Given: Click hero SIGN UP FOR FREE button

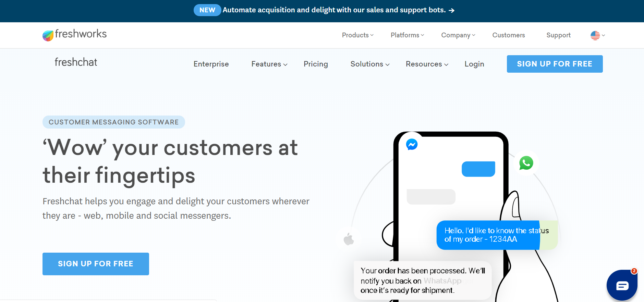Looking at the screenshot, I should pos(96,264).
